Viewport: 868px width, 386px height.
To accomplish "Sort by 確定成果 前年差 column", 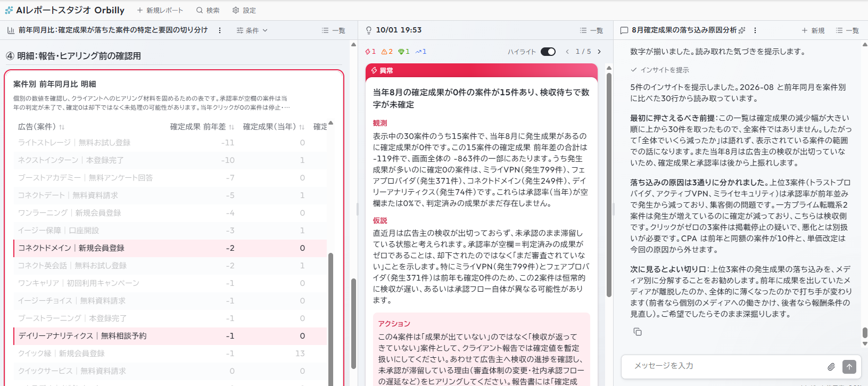I will [202, 127].
